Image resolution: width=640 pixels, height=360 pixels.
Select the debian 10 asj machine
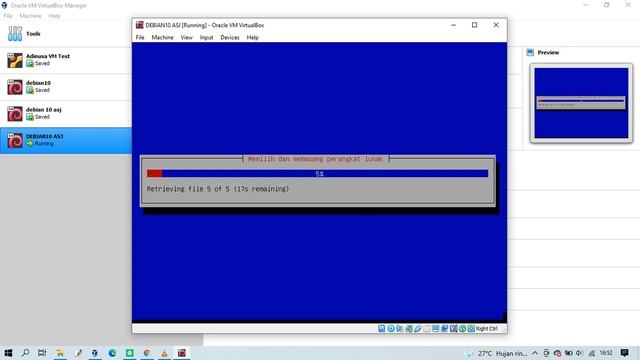click(65, 113)
